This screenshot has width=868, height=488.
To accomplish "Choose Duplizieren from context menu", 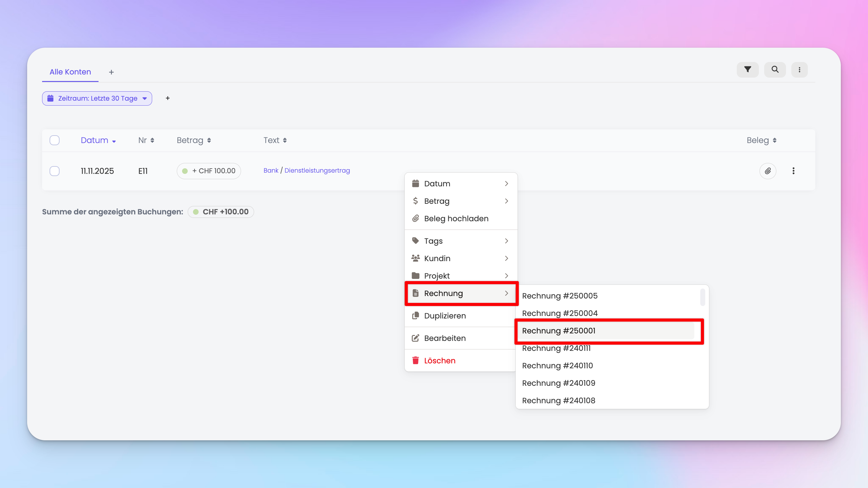I will tap(445, 316).
